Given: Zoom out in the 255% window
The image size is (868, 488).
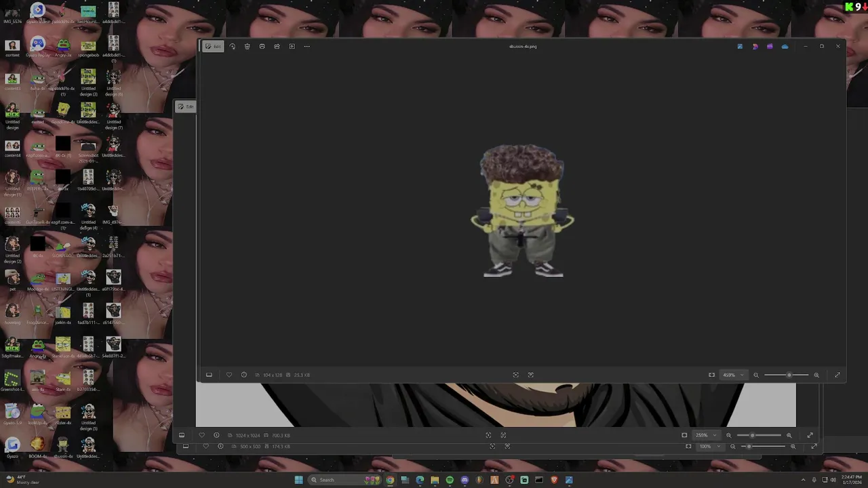Looking at the screenshot, I should click(729, 435).
